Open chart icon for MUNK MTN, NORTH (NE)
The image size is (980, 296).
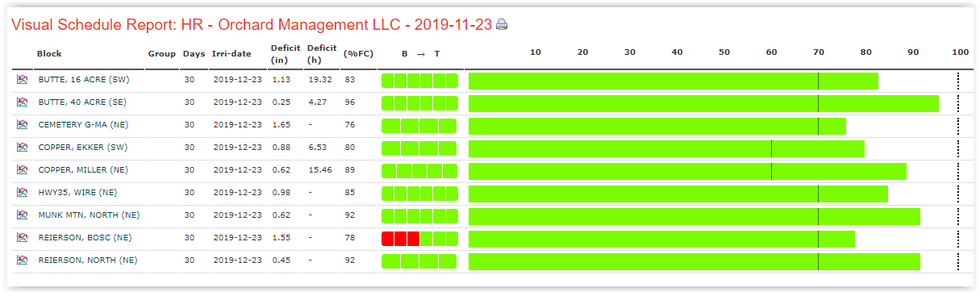23,215
